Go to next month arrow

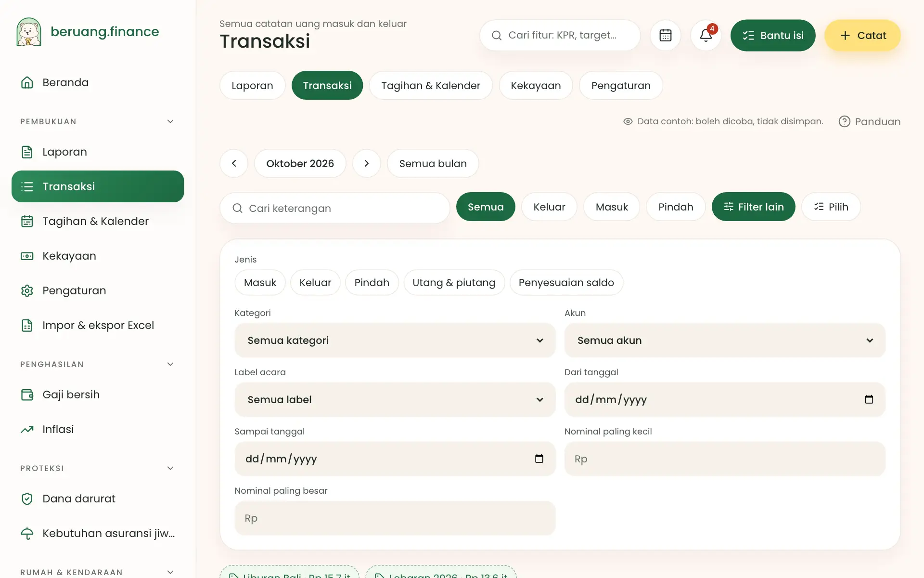(x=367, y=163)
